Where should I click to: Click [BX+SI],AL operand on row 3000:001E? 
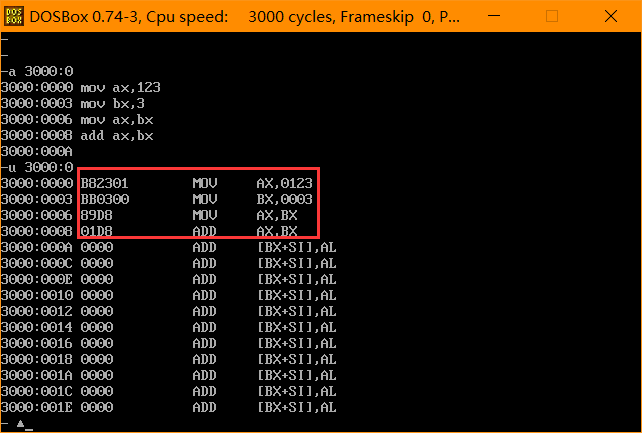pyautogui.click(x=297, y=407)
